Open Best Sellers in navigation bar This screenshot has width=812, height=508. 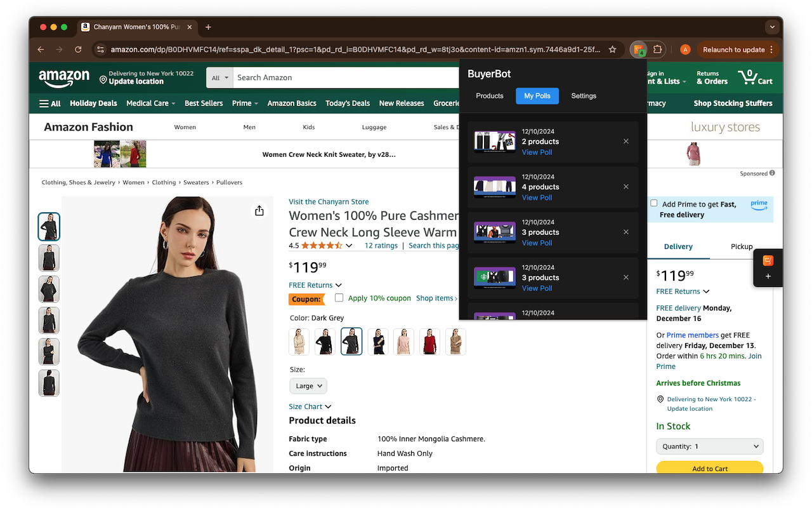click(x=204, y=104)
